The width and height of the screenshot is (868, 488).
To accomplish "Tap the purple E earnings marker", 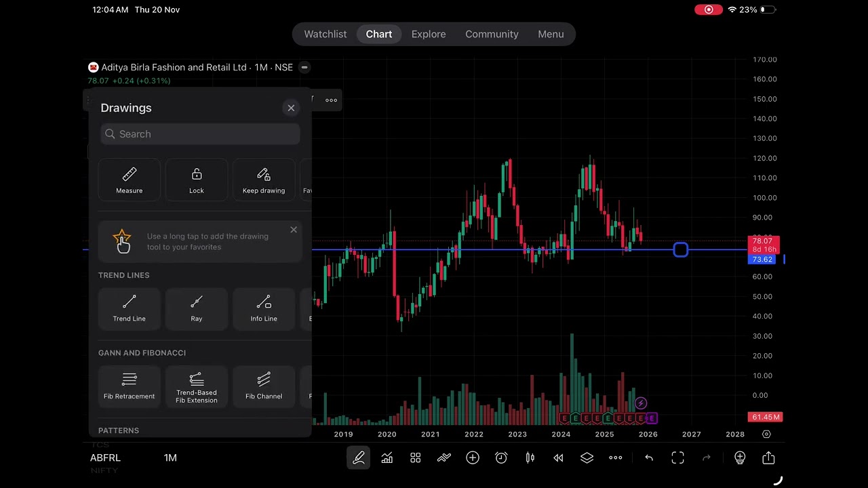I will (652, 418).
